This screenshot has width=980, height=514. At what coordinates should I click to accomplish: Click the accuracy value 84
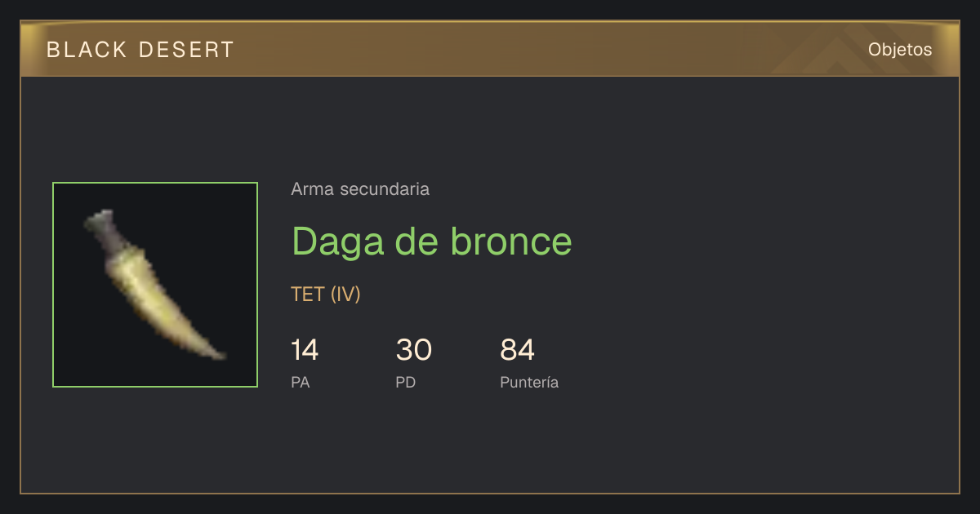518,350
